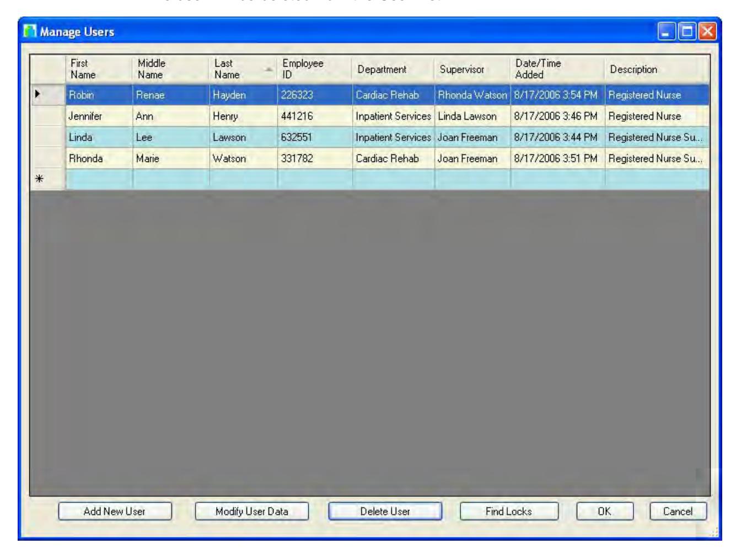The width and height of the screenshot is (736, 560).
Task: Click middle name Marie
Action: pyautogui.click(x=171, y=159)
